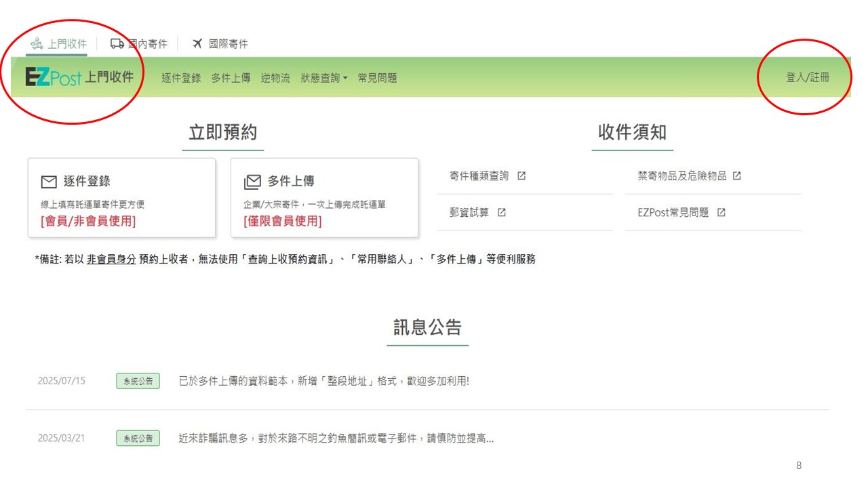868x488 pixels.
Task: Click the 訊息公告 heading
Action: click(x=428, y=327)
